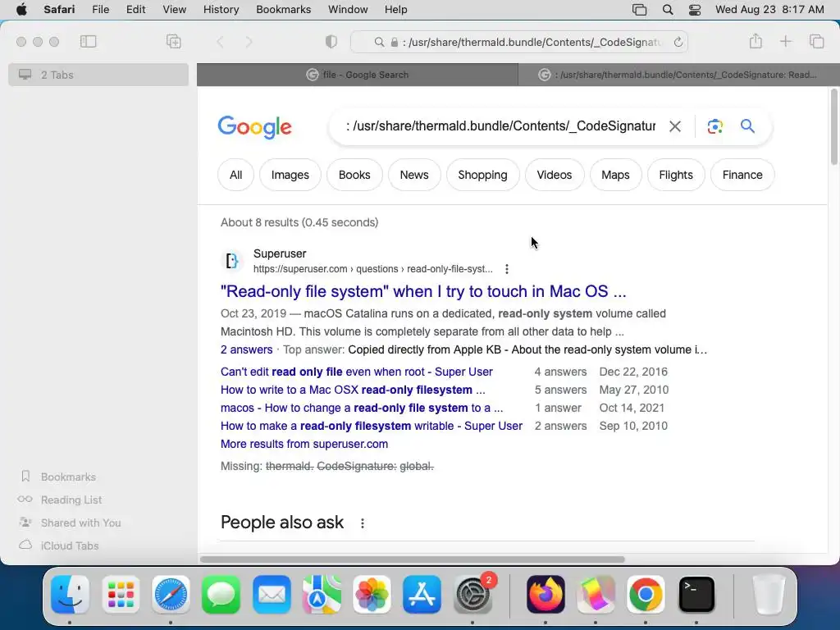Open iCloud Tabs in the sidebar
The width and height of the screenshot is (840, 630).
[x=70, y=546]
